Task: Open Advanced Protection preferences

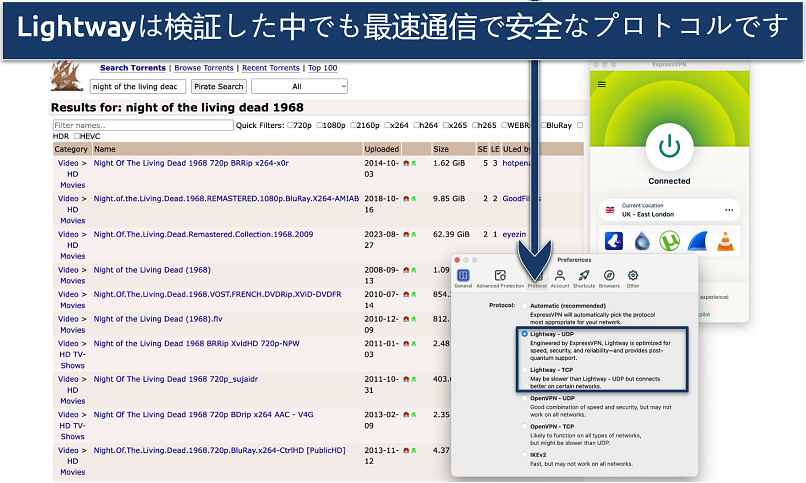Action: (500, 277)
